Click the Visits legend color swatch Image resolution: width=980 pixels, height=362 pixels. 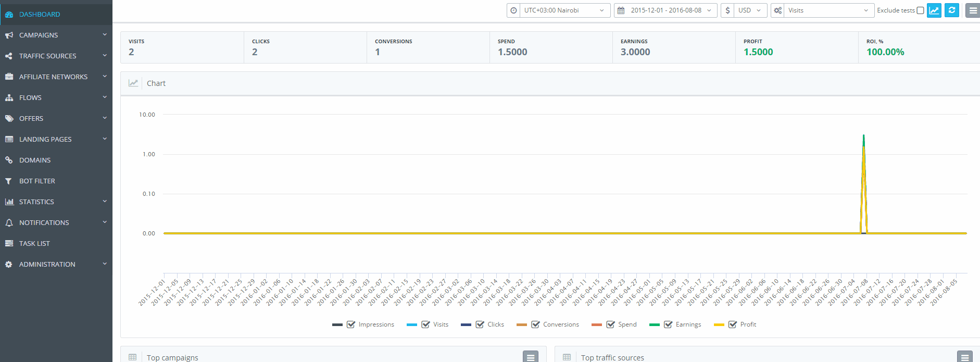coord(412,325)
